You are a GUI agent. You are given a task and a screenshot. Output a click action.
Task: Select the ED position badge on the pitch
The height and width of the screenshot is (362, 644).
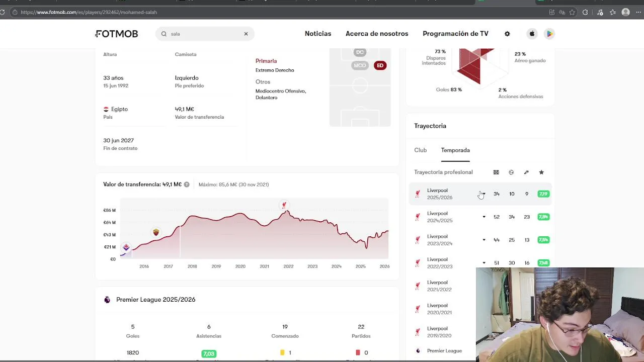pos(380,65)
